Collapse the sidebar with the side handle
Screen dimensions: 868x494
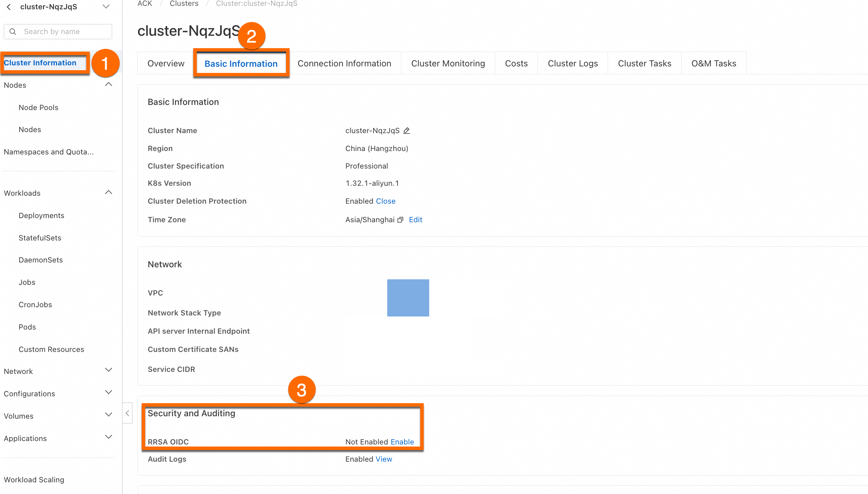pyautogui.click(x=127, y=413)
